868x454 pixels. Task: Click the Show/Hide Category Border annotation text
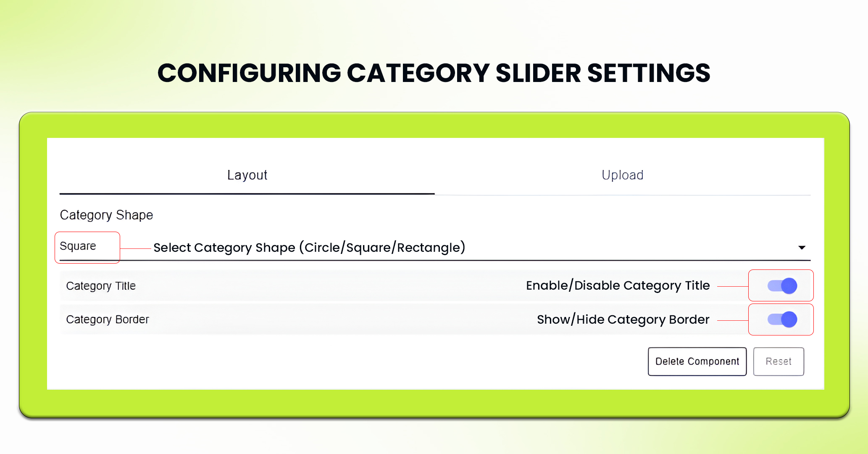(623, 319)
